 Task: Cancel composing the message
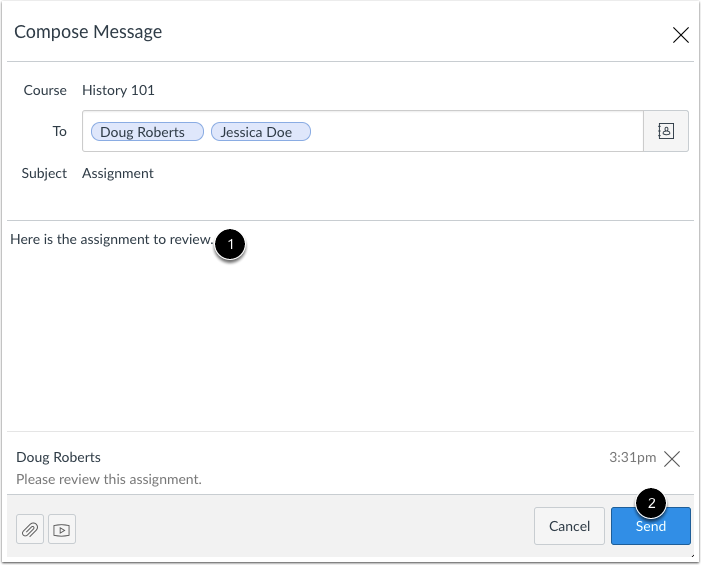(569, 526)
